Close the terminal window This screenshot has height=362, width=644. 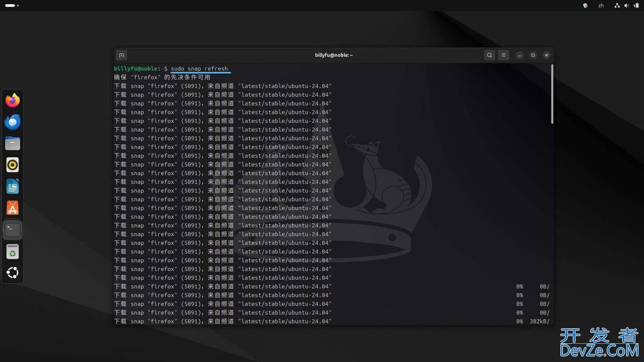546,55
